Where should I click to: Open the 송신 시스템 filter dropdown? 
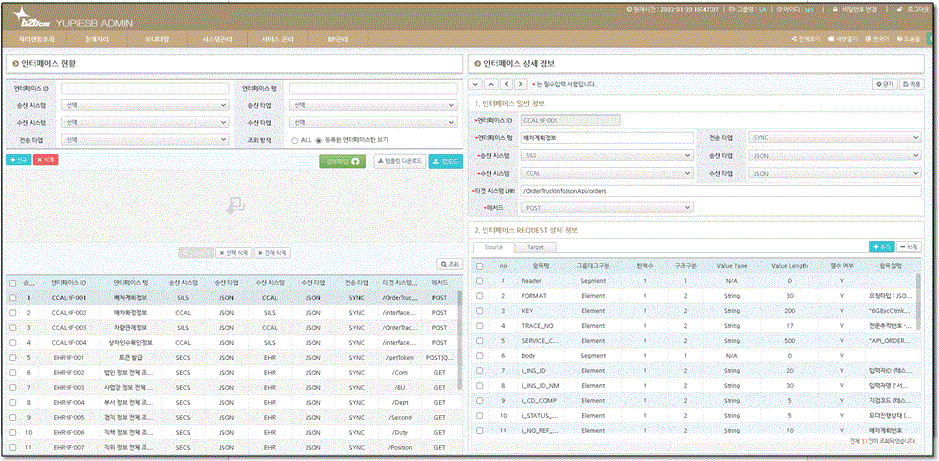pyautogui.click(x=145, y=105)
